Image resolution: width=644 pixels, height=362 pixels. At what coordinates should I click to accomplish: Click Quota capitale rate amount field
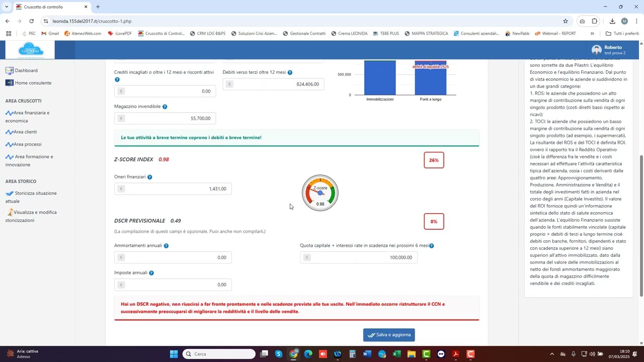359,257
